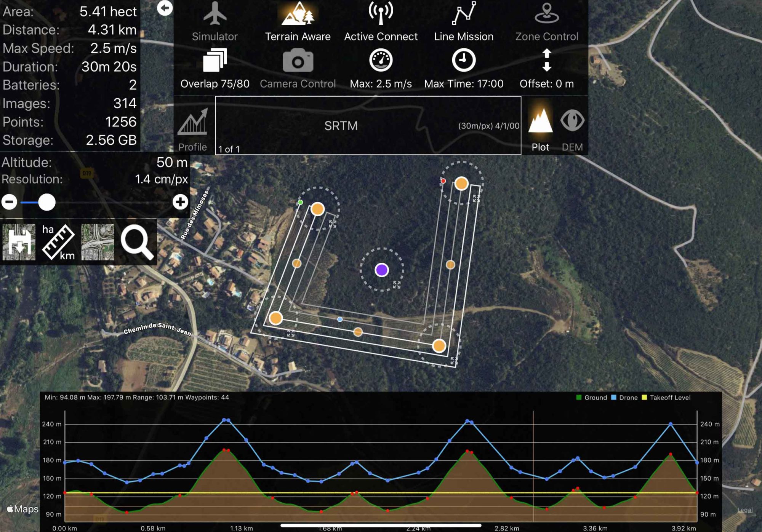
Task: Click the Chemin de Saint-Jean road label
Action: (x=157, y=329)
